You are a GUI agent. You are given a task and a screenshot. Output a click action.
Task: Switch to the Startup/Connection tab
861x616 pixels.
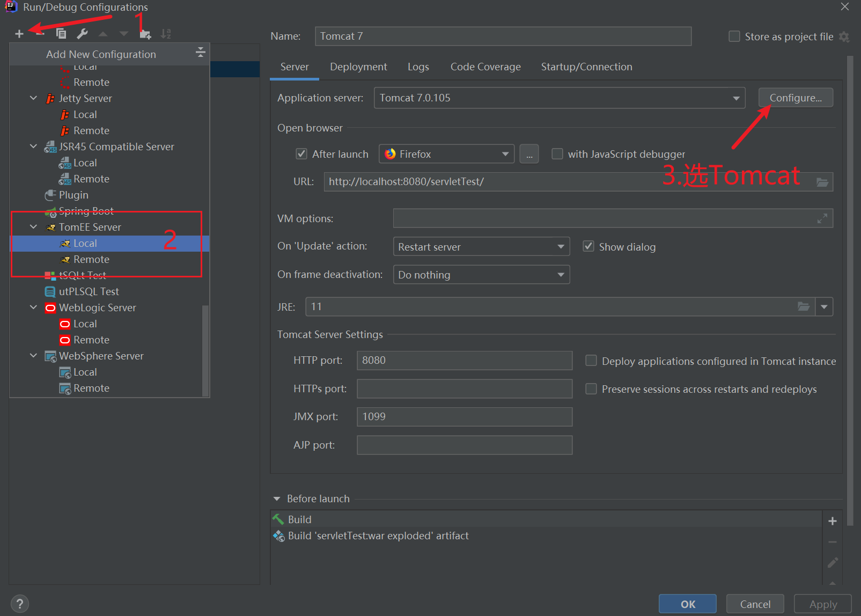(586, 67)
